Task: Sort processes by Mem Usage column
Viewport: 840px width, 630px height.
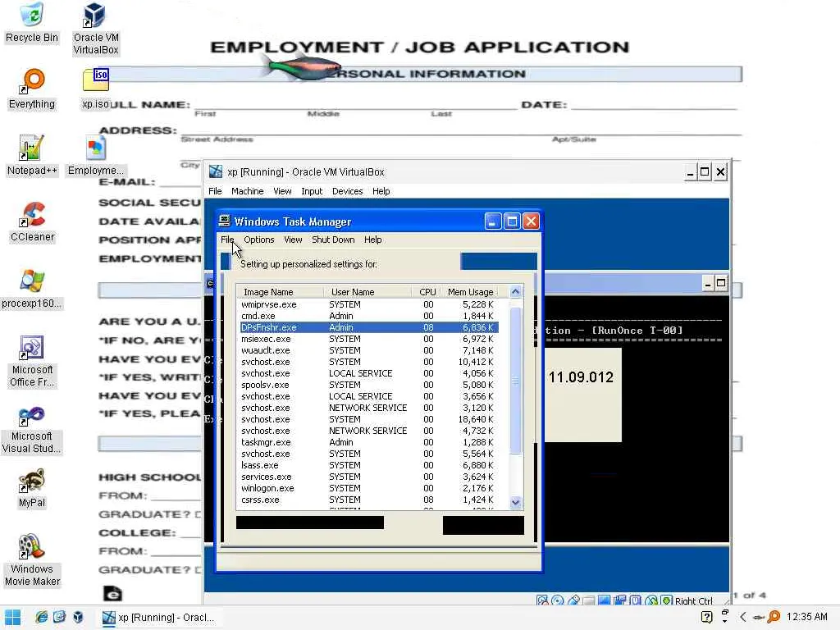Action: coord(470,292)
